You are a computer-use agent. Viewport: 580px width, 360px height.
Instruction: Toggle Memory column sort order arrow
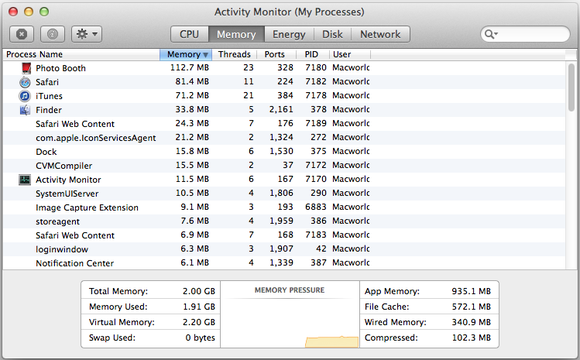(206, 55)
